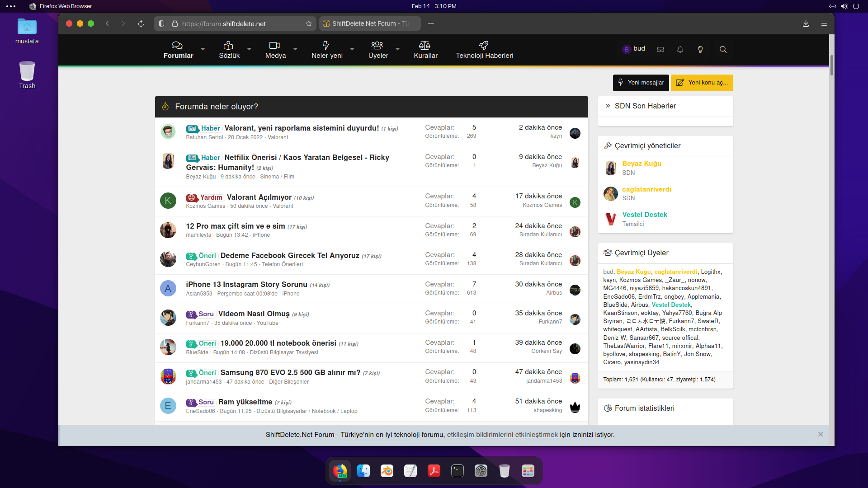Click the URL address bar
This screenshot has height=488, width=868.
click(x=235, y=23)
